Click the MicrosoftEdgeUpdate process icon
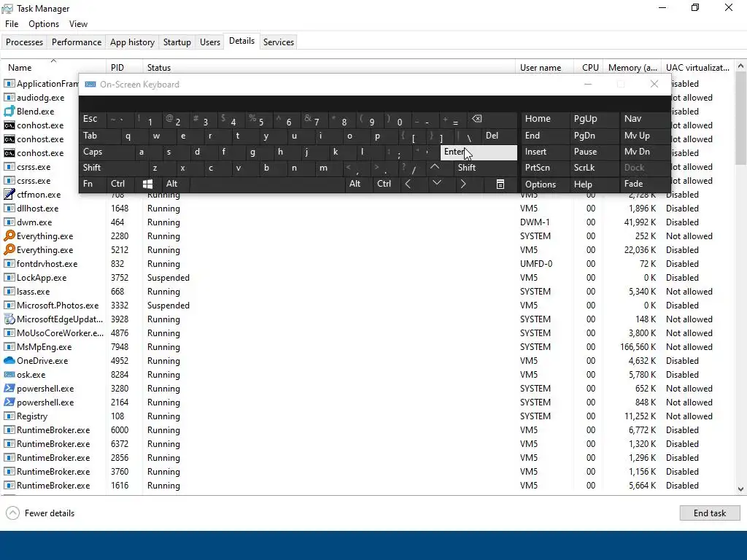This screenshot has height=560, width=747. point(9,319)
